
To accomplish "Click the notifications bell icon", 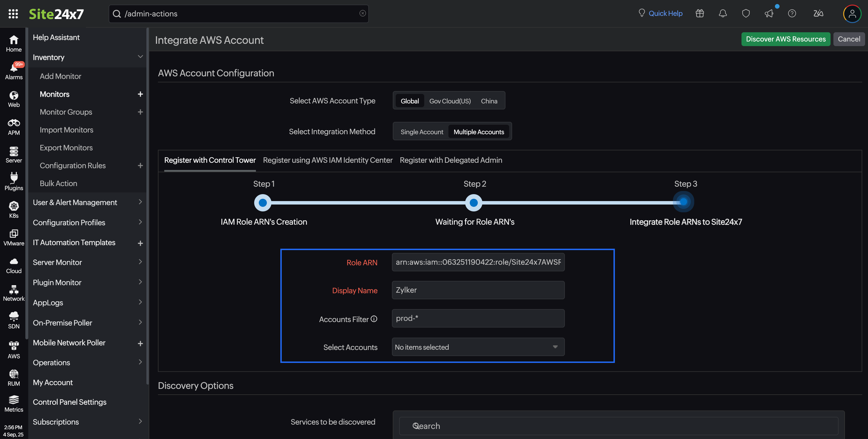I will pos(722,14).
